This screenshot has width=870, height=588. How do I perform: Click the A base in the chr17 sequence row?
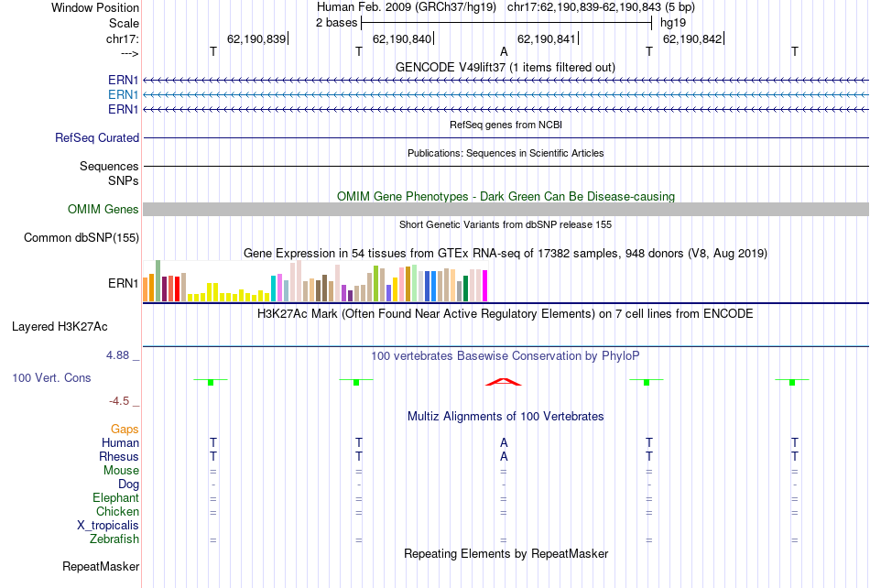pyautogui.click(x=504, y=51)
